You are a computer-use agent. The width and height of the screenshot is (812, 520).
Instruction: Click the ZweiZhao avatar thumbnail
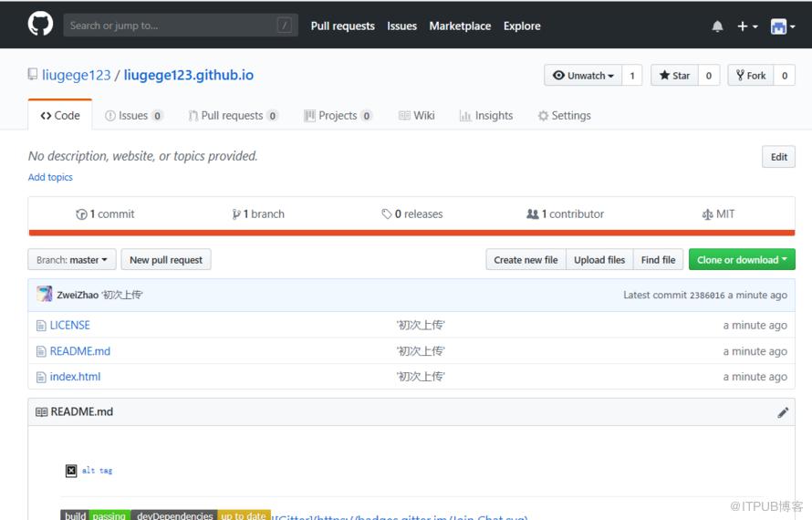[x=45, y=294]
